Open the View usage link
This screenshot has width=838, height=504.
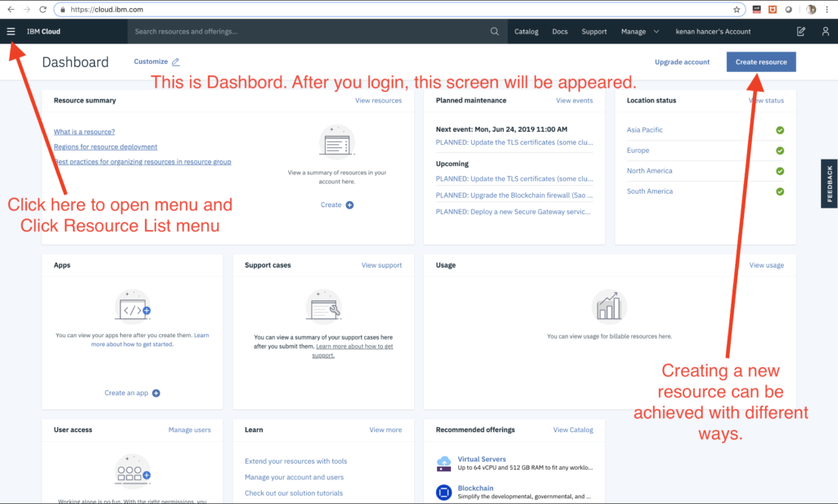point(766,265)
